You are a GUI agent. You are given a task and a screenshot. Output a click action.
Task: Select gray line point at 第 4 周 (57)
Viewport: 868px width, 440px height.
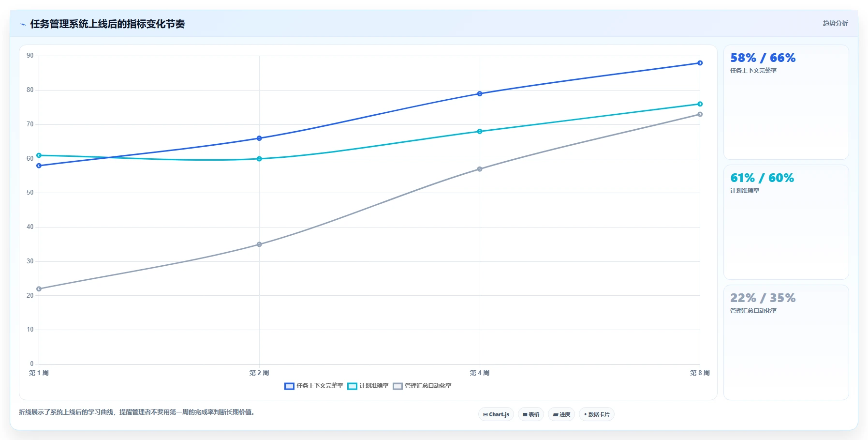point(480,169)
